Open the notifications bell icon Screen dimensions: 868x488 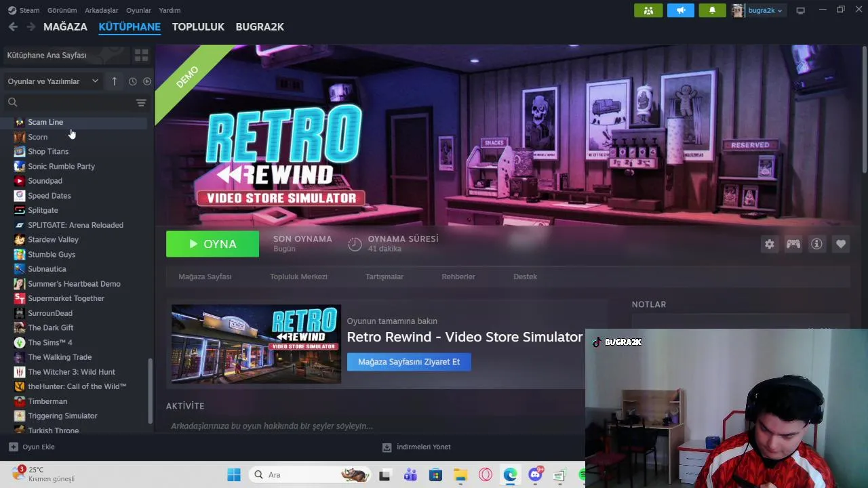point(712,10)
